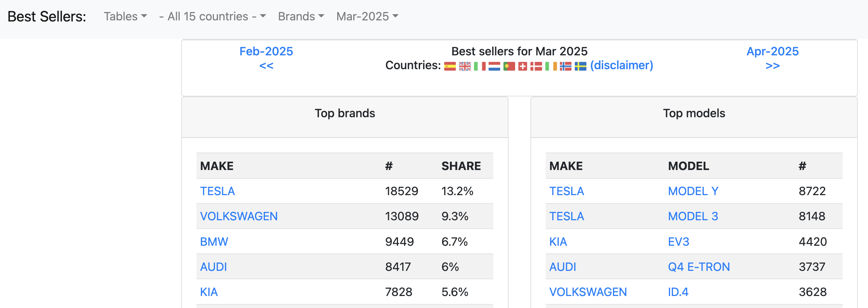The height and width of the screenshot is (308, 868).
Task: Click the Switzerland flag icon
Action: 522,66
